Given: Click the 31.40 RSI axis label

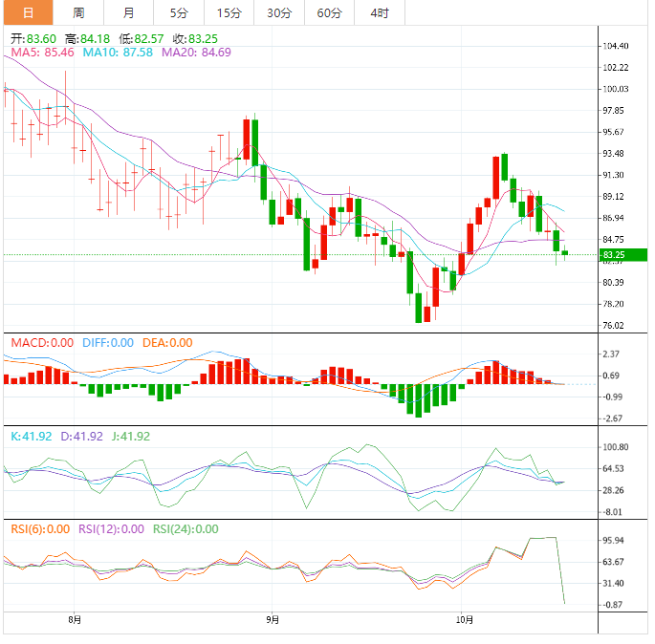Looking at the screenshot, I should (x=613, y=583).
